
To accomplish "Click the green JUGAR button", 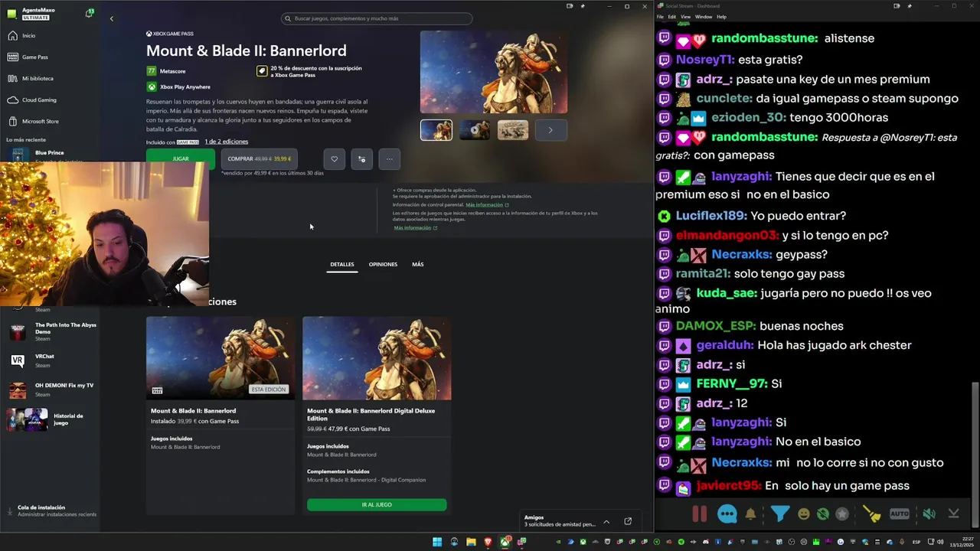I will click(181, 158).
